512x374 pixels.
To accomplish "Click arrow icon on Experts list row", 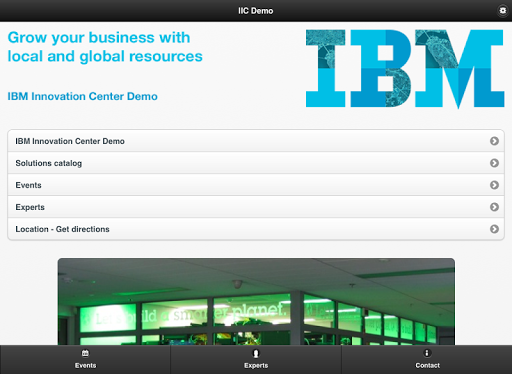I will pyautogui.click(x=494, y=207).
